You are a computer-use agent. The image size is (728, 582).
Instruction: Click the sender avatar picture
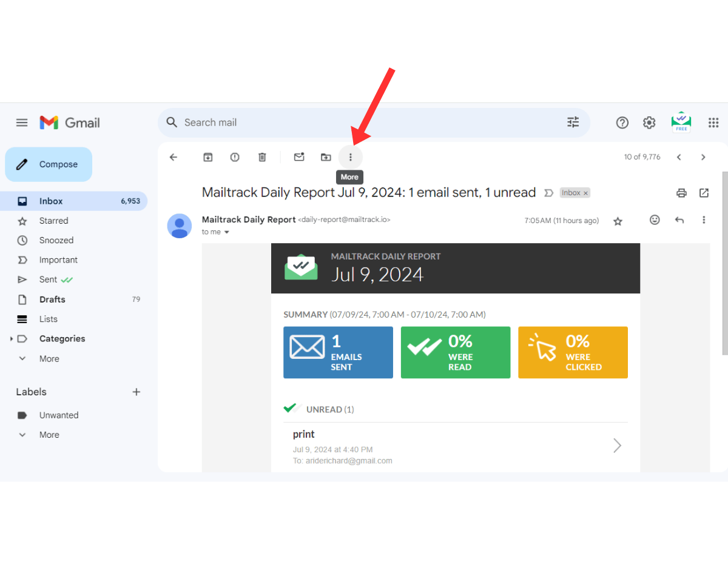click(x=179, y=226)
